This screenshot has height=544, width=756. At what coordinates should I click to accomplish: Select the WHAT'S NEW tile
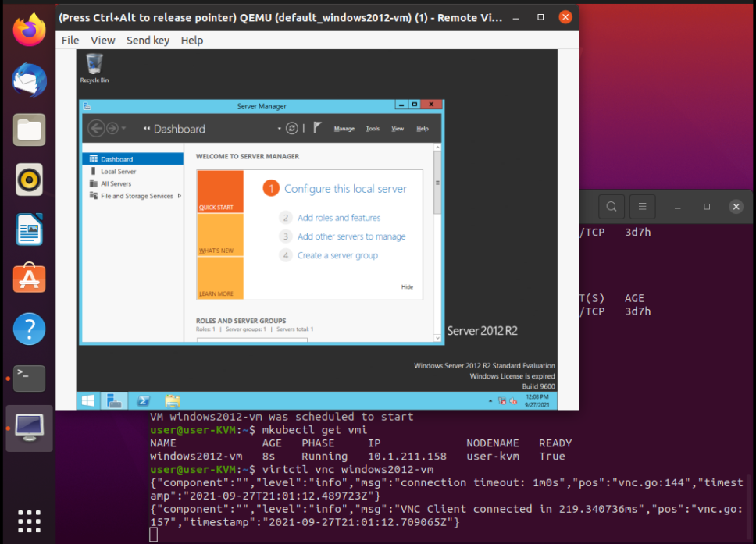coord(220,235)
